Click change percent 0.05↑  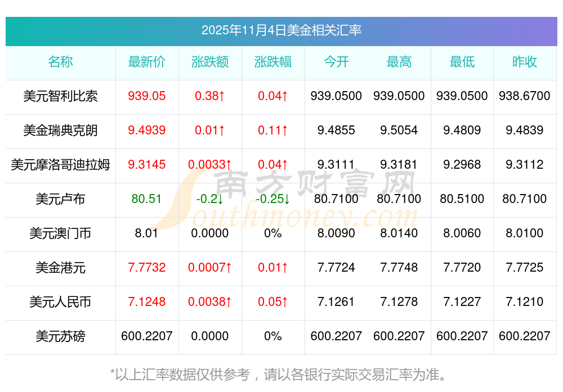pyautogui.click(x=273, y=301)
